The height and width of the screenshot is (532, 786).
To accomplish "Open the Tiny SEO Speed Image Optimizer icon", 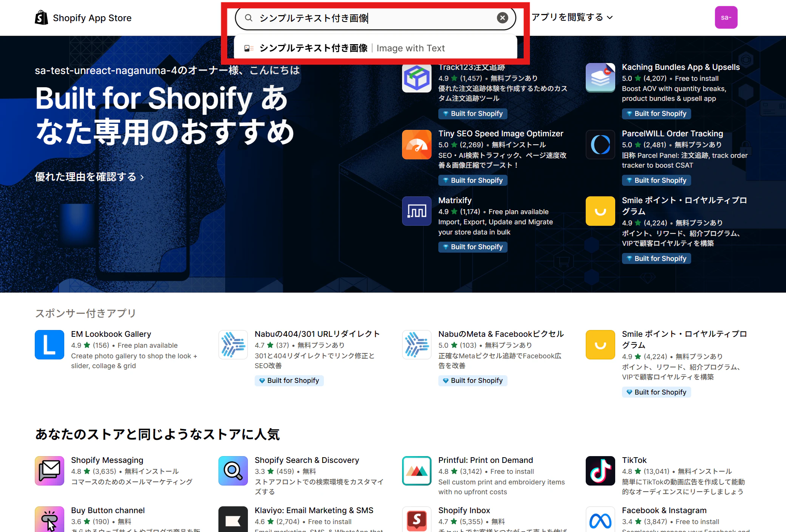I will pos(417,145).
